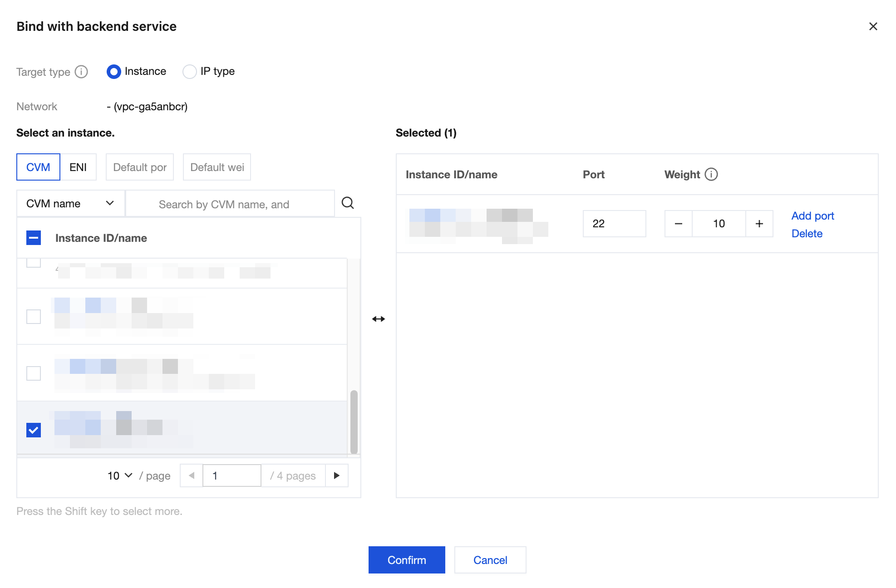Viewport: 896px width, 588px height.
Task: Click the instance list vertical scrollbar
Action: (x=354, y=421)
